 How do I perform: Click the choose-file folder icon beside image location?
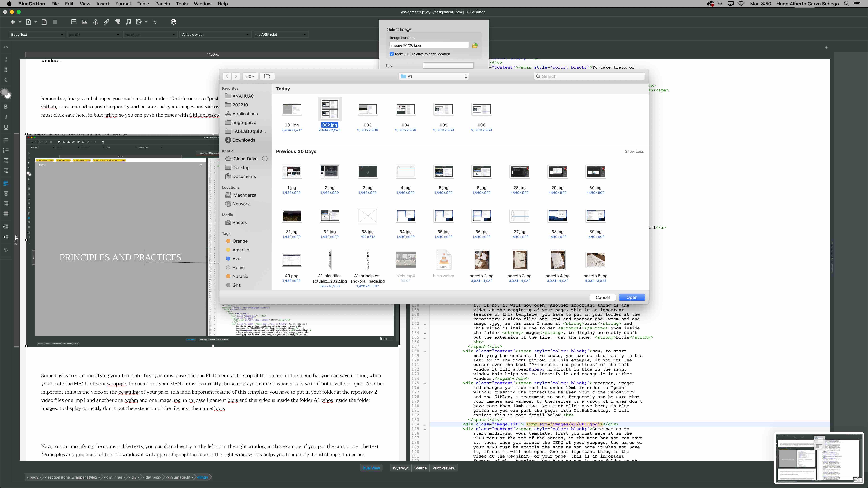pos(475,45)
